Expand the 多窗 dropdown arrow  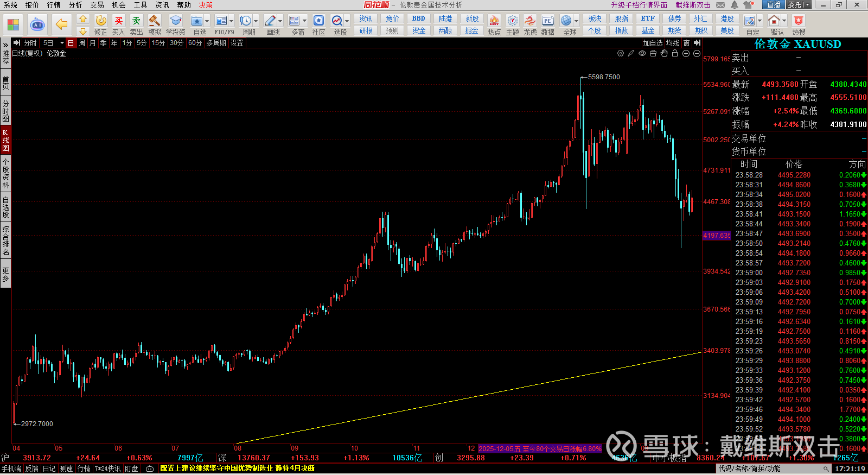click(304, 21)
